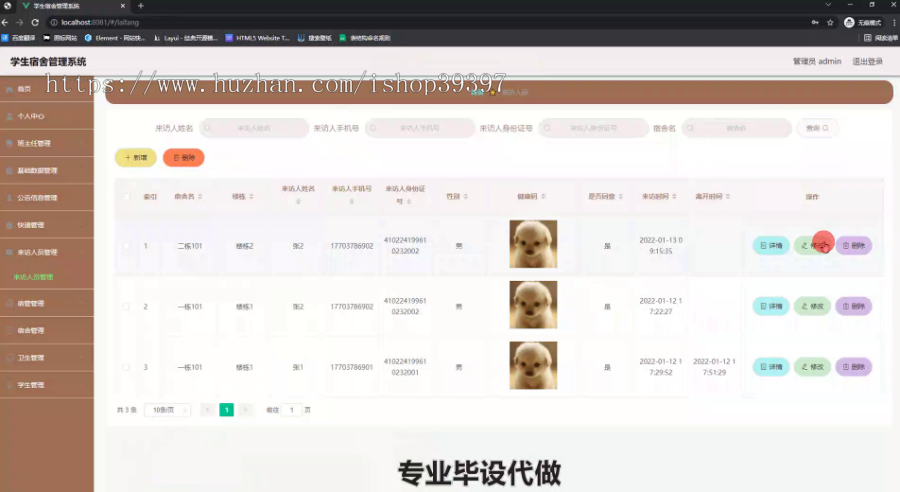
Task: Open the 百度翻译 bookmark
Action: click(18, 38)
